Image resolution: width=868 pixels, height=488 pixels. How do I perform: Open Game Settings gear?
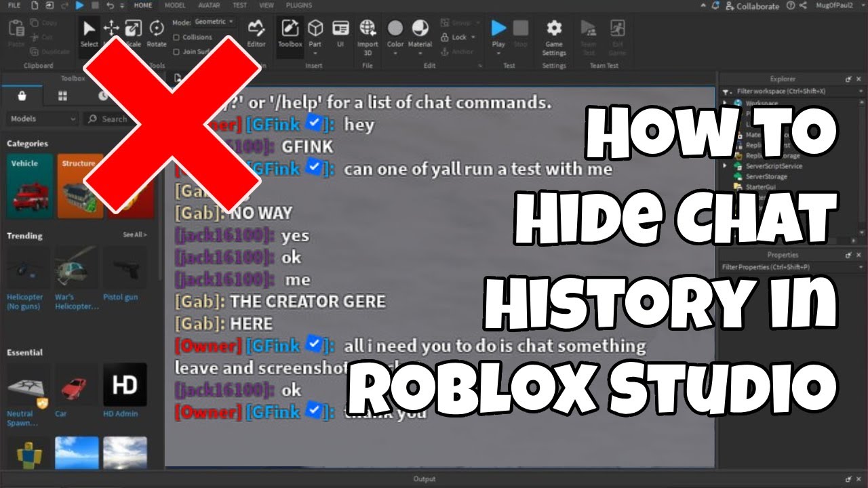(554, 37)
